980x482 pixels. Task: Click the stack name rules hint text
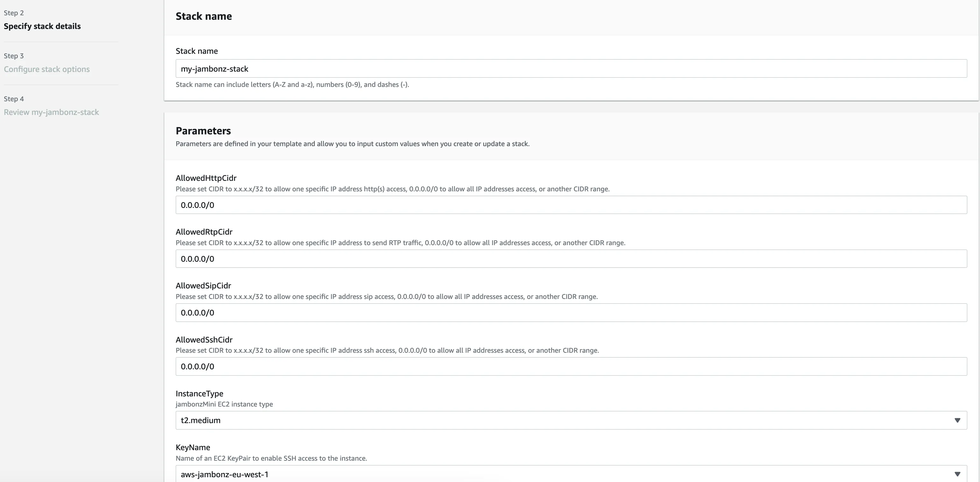(x=292, y=84)
